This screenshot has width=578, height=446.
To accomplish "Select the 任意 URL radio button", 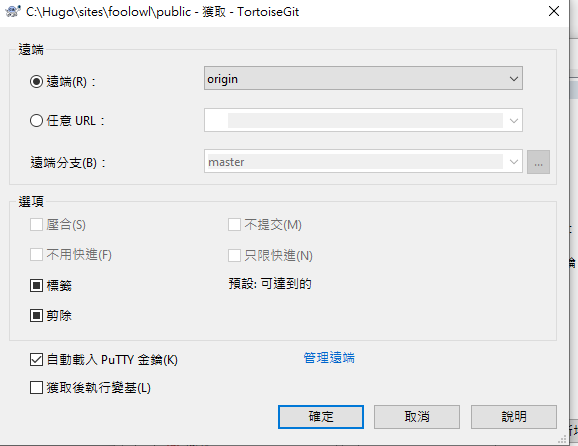I will (x=36, y=121).
